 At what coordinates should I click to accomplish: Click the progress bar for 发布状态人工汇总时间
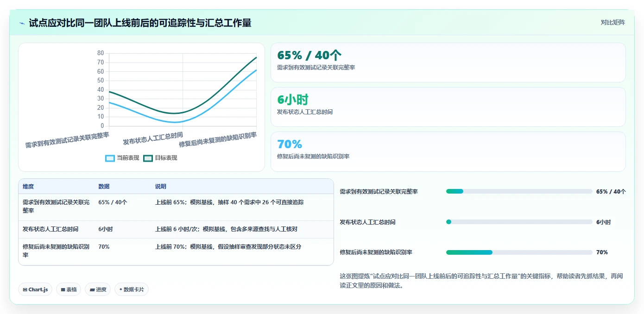(x=519, y=222)
